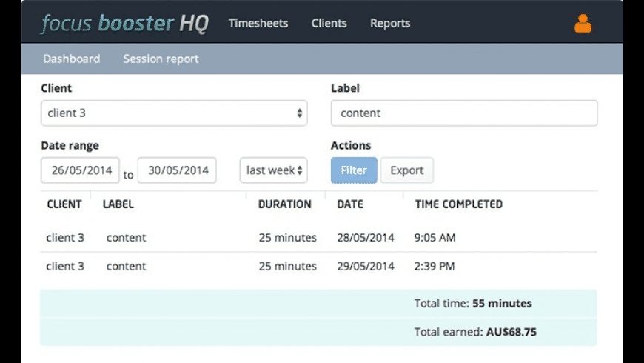This screenshot has height=363, width=644.
Task: Click the 2:39 PM time cell
Action: pyautogui.click(x=435, y=267)
